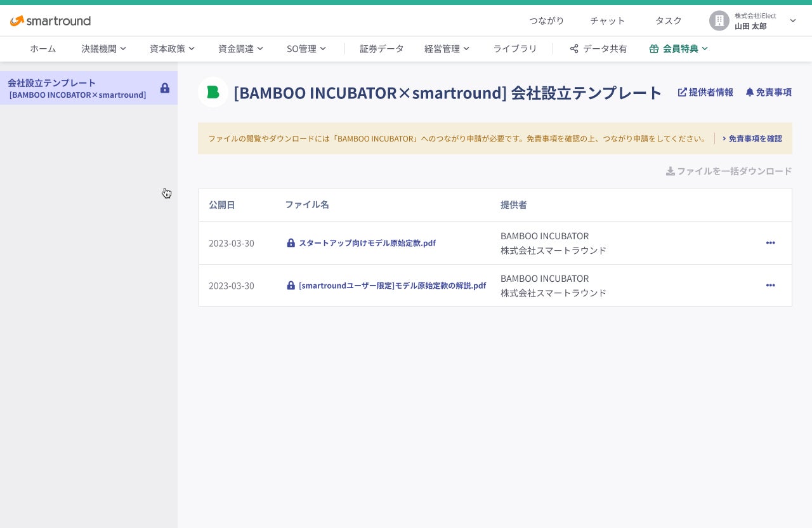
Task: Open 免責事項 link in page header
Action: point(769,92)
